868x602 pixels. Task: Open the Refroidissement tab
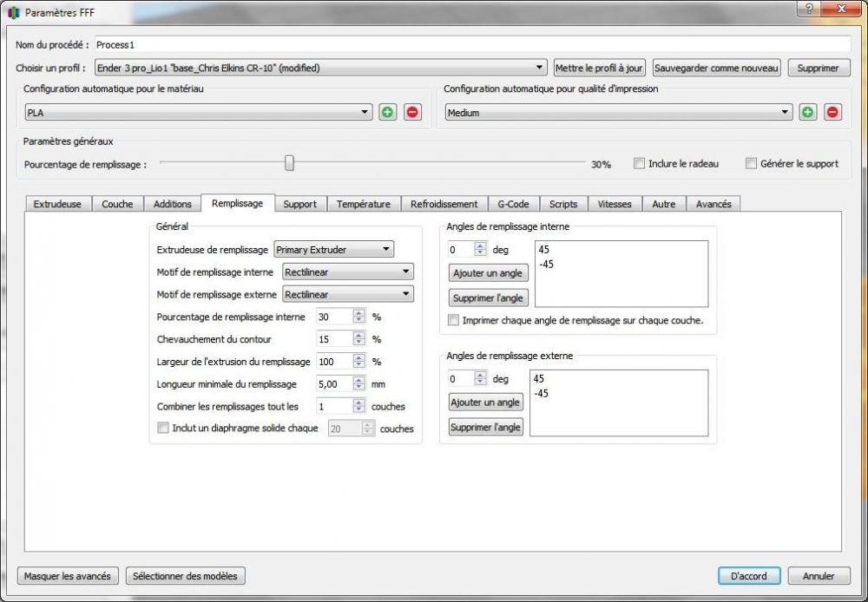coord(444,204)
